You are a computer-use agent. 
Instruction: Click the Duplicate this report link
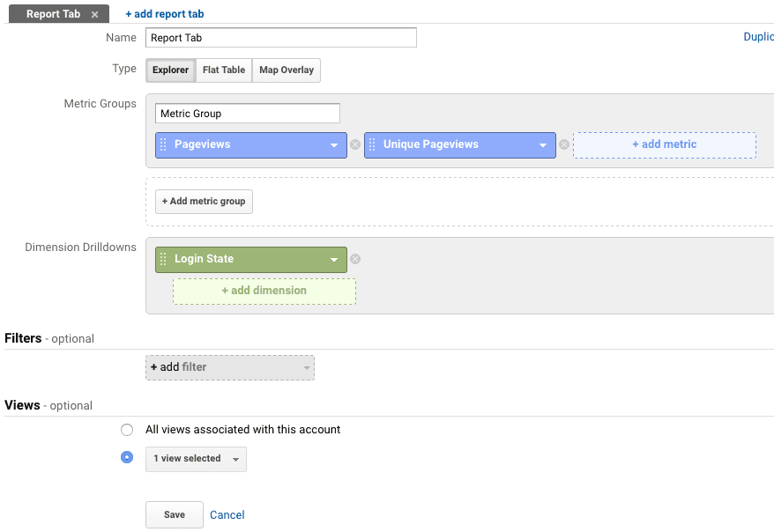(x=759, y=36)
